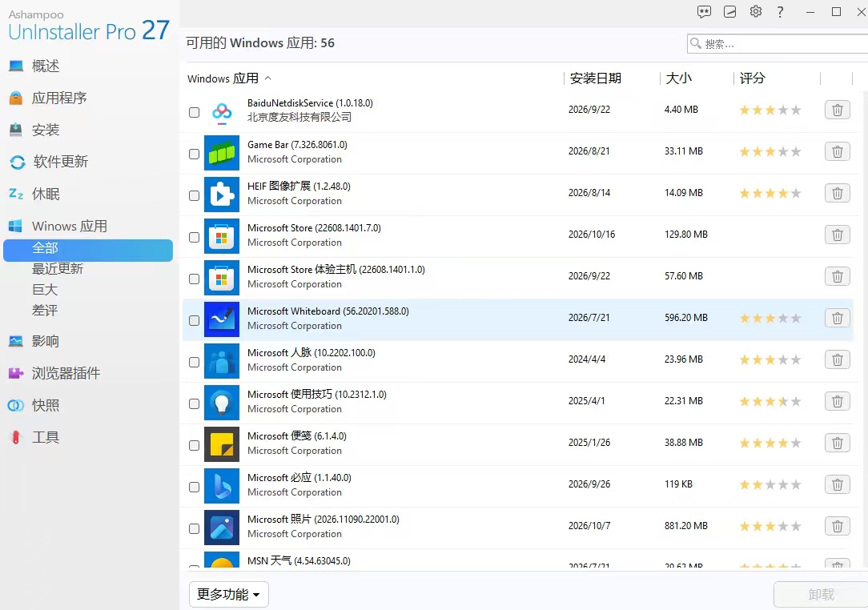868x610 pixels.
Task: Click the Microsoft 使用技巧 lightbulb icon
Action: pyautogui.click(x=222, y=403)
